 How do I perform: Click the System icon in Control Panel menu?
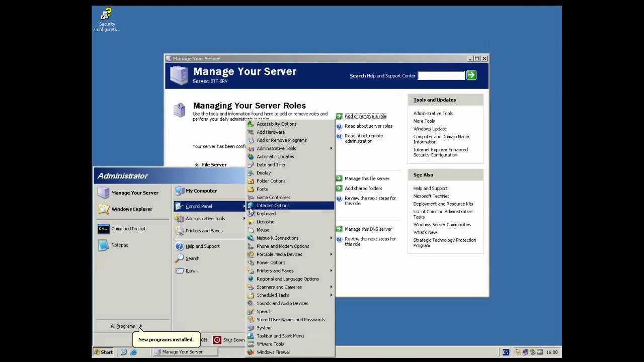tap(251, 328)
